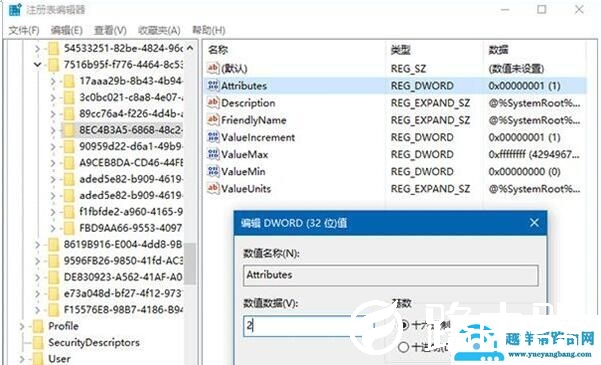601x365 pixels.
Task: Open the 文件(F) menu
Action: pos(24,30)
